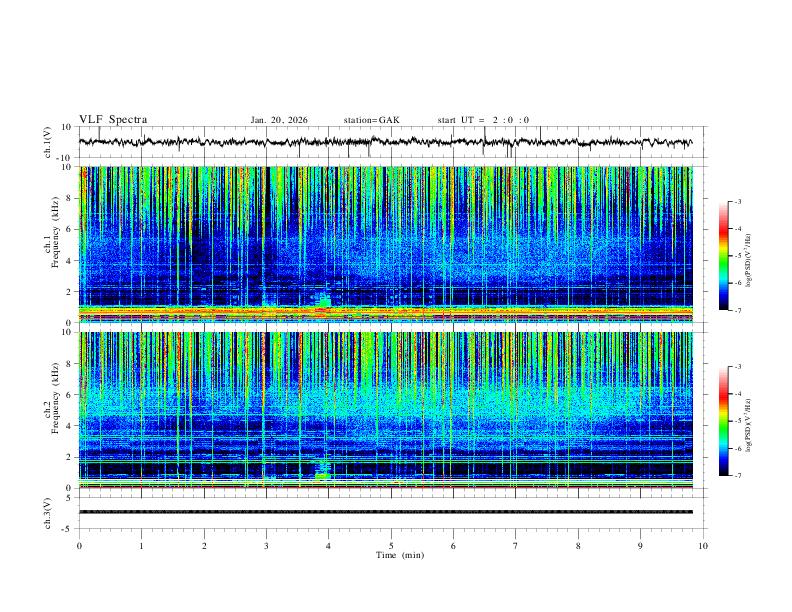
Task: Click the "9" tick on the time axis
Action: tap(640, 546)
